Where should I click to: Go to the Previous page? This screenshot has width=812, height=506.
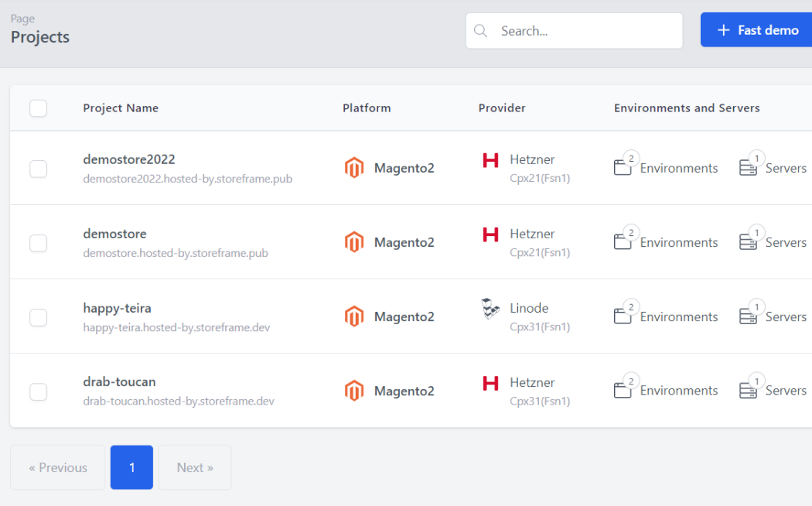click(58, 467)
